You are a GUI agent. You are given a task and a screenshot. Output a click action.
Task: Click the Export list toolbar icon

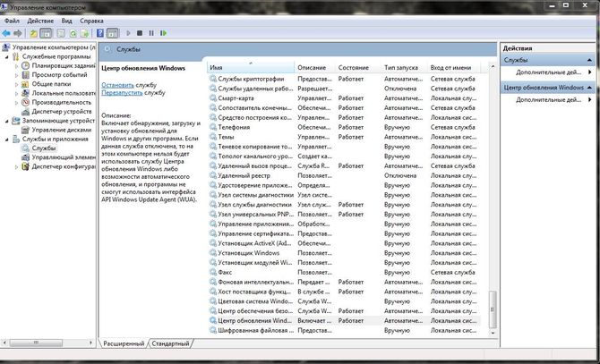(84, 33)
